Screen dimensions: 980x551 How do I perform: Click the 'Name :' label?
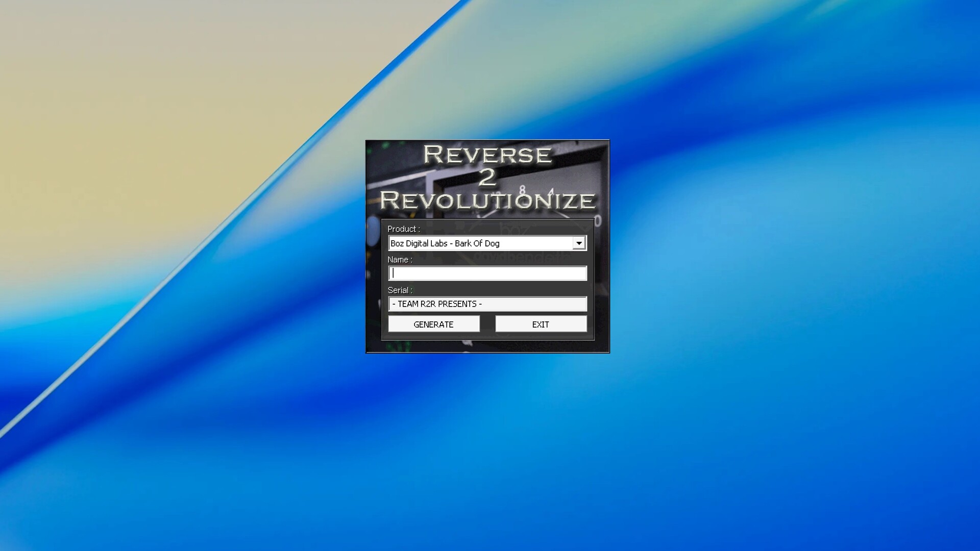400,260
